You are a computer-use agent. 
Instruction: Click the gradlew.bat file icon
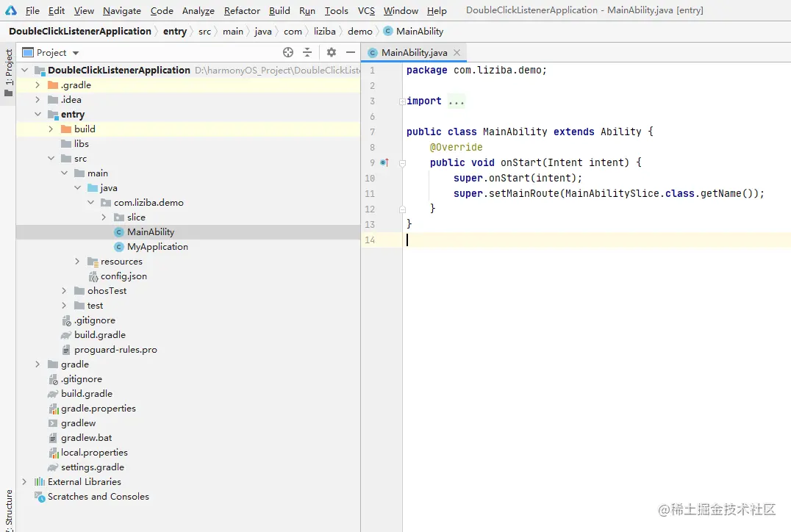coord(53,438)
